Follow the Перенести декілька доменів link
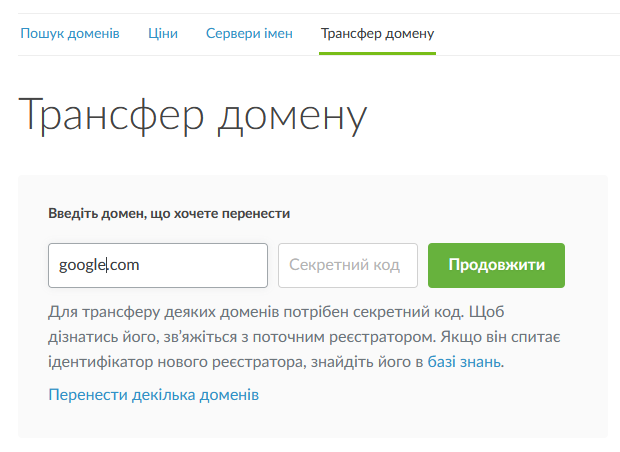The width and height of the screenshot is (620, 452). 153,395
